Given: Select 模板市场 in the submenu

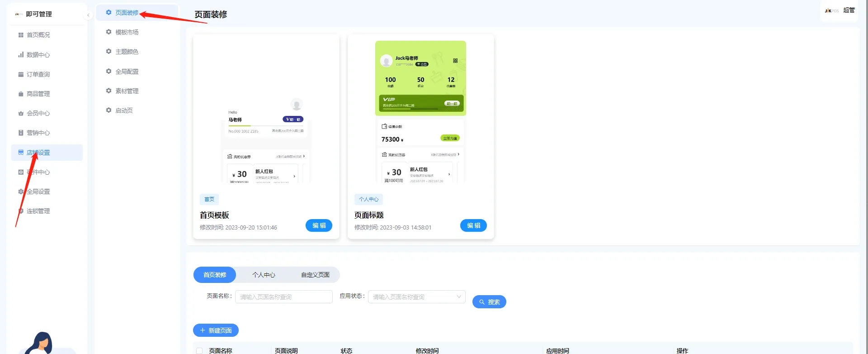Looking at the screenshot, I should click(127, 32).
